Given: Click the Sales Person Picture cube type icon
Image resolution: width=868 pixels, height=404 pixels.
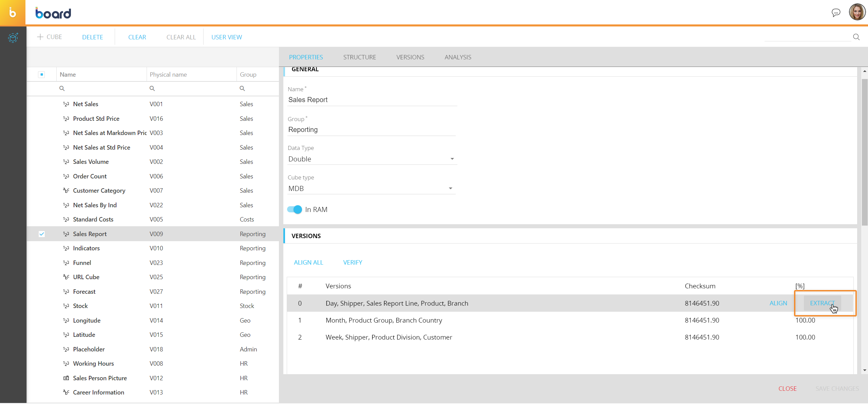Looking at the screenshot, I should pyautogui.click(x=66, y=378).
